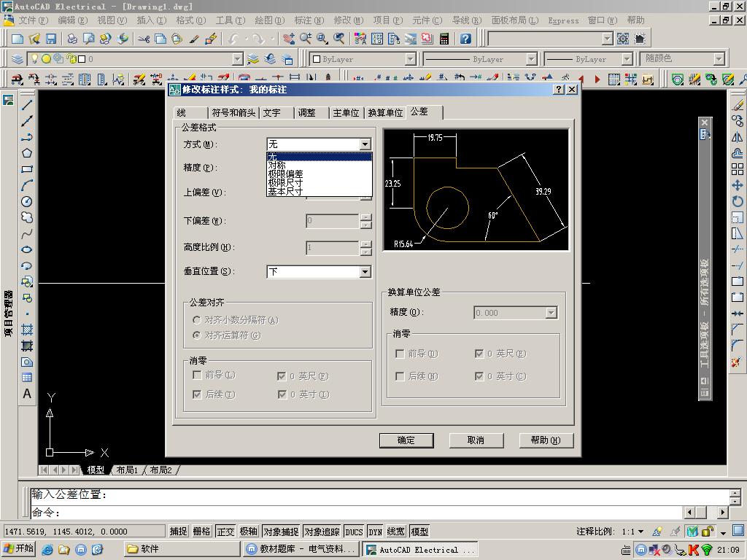Viewport: 747px width, 560px height.
Task: Select the Revision Cloud tool
Action: 27,217
